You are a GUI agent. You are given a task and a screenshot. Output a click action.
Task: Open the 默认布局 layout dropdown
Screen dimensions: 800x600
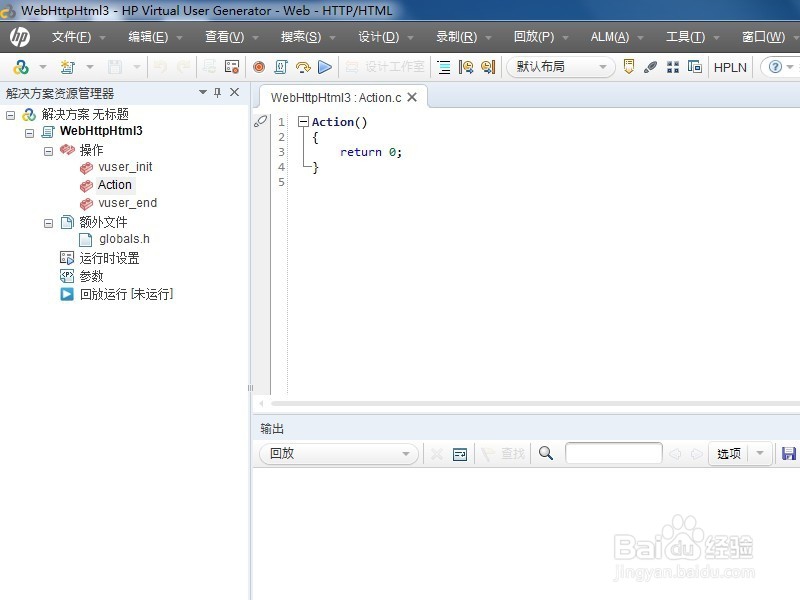[x=561, y=67]
